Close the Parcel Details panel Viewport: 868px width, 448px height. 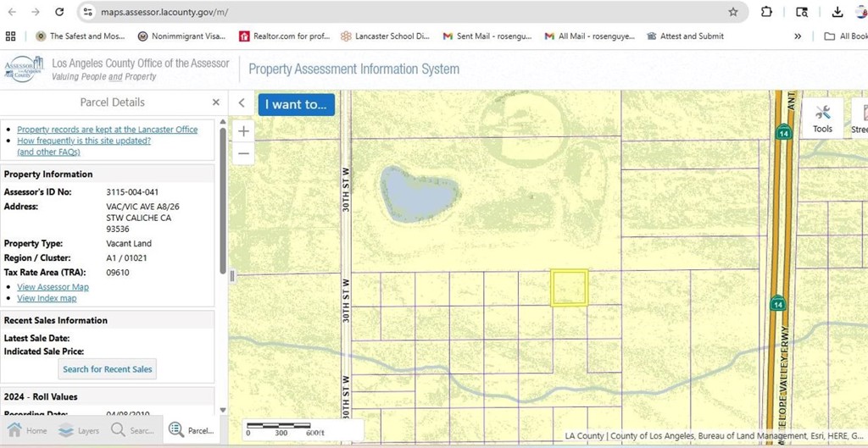(216, 102)
